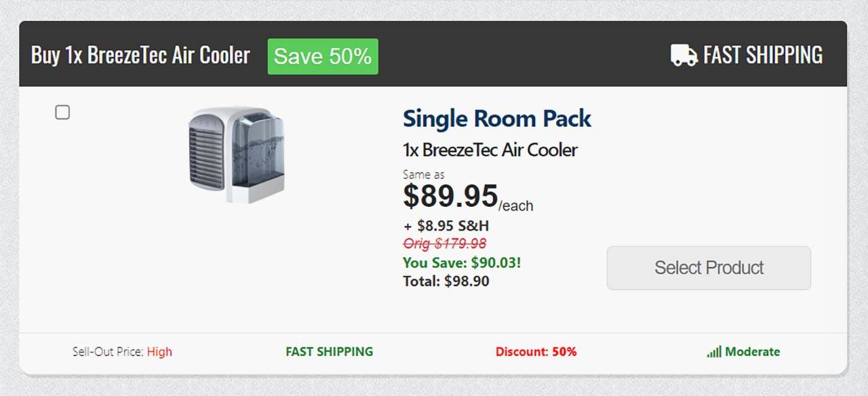The image size is (868, 396).
Task: Click the green FAST SHIPPING footer label
Action: coord(329,351)
